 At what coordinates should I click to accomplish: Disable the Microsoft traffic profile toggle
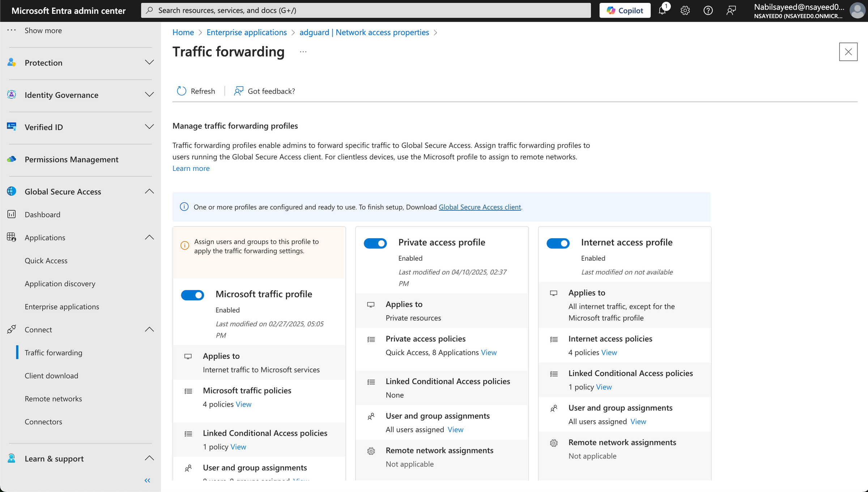coord(193,295)
